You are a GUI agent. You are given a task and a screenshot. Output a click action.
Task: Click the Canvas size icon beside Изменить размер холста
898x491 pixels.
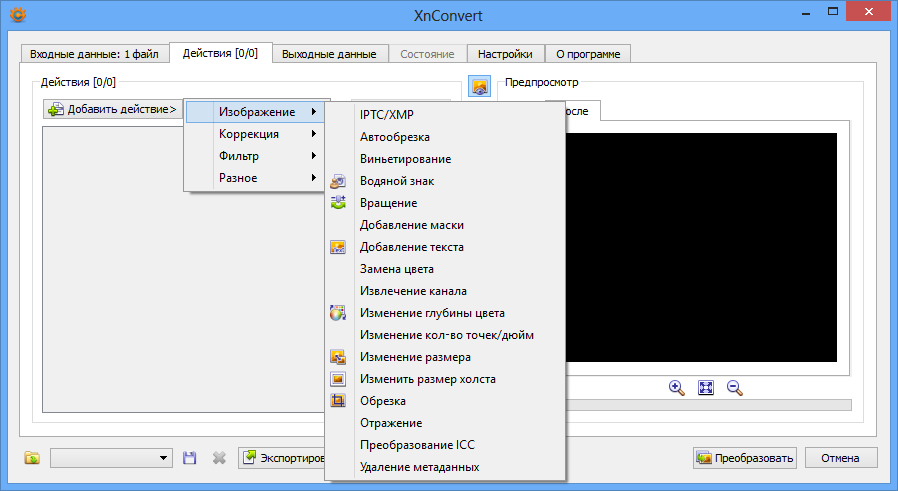(x=338, y=379)
